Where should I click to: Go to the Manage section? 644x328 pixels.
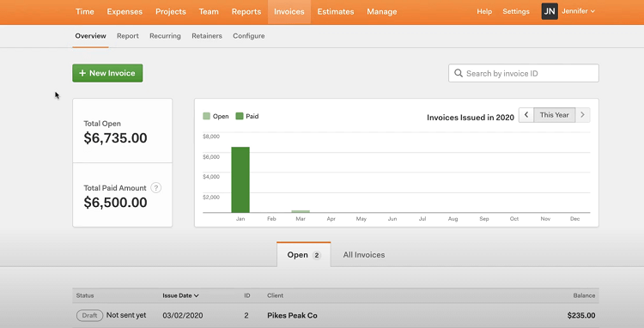pos(381,11)
